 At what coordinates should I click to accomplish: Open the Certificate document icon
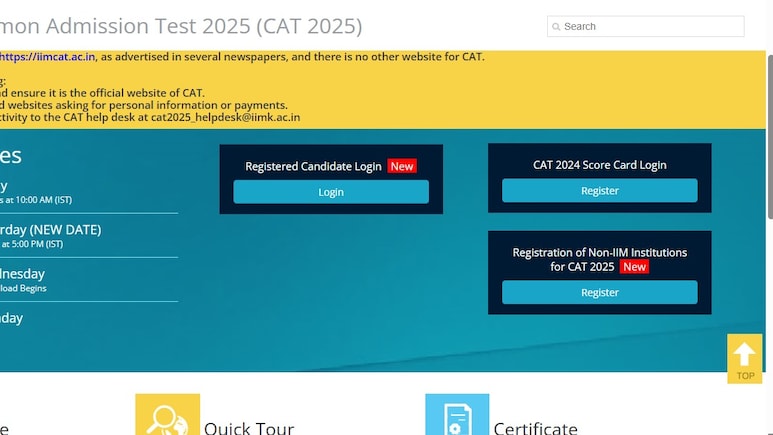coord(457,414)
